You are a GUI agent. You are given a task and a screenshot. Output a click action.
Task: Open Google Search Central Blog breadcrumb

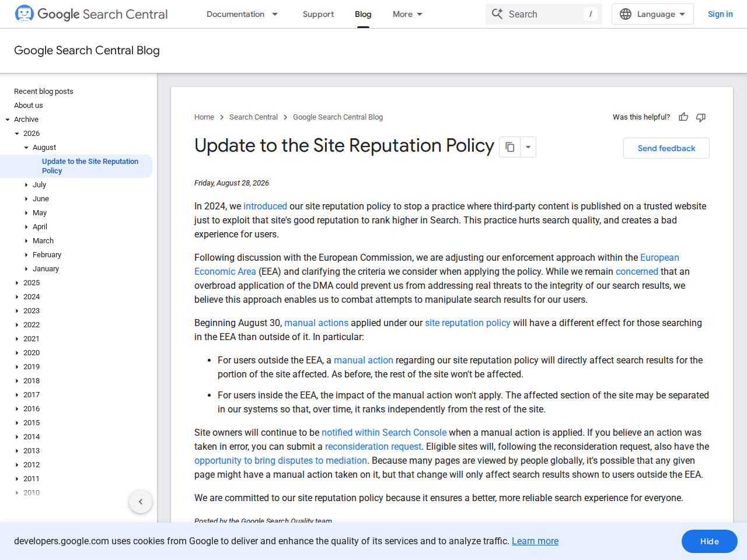(338, 117)
